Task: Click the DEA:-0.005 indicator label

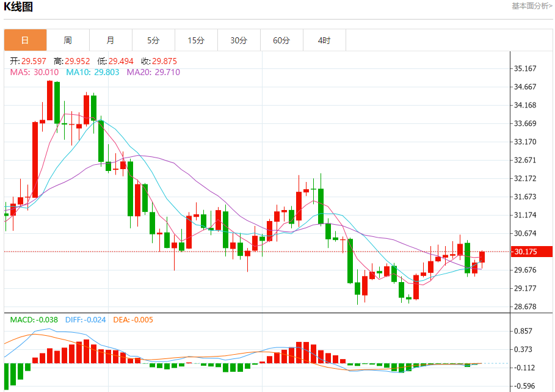Action: [133, 320]
